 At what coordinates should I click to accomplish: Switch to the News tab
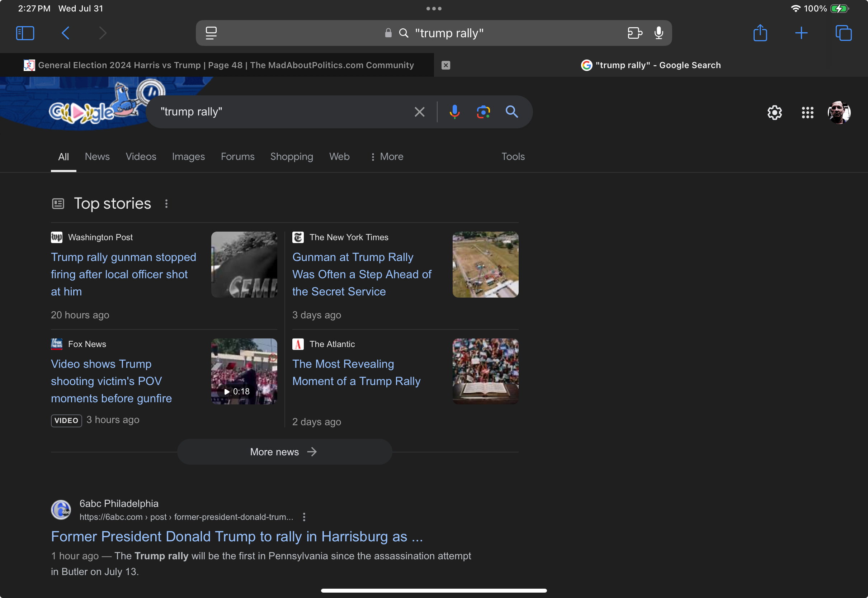(97, 157)
